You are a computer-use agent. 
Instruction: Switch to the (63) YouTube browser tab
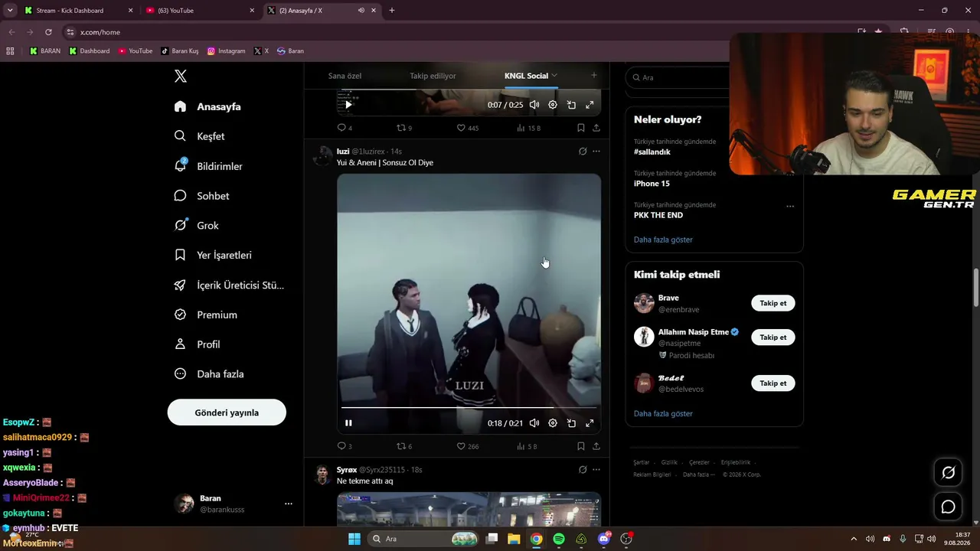(201, 11)
